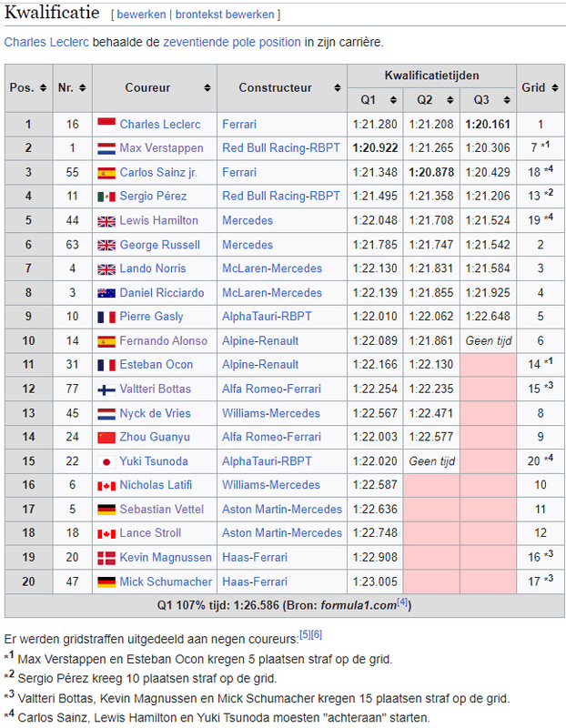Viewport: 566px width, 728px height.
Task: Sort by Q2 time arrows
Action: [450, 100]
